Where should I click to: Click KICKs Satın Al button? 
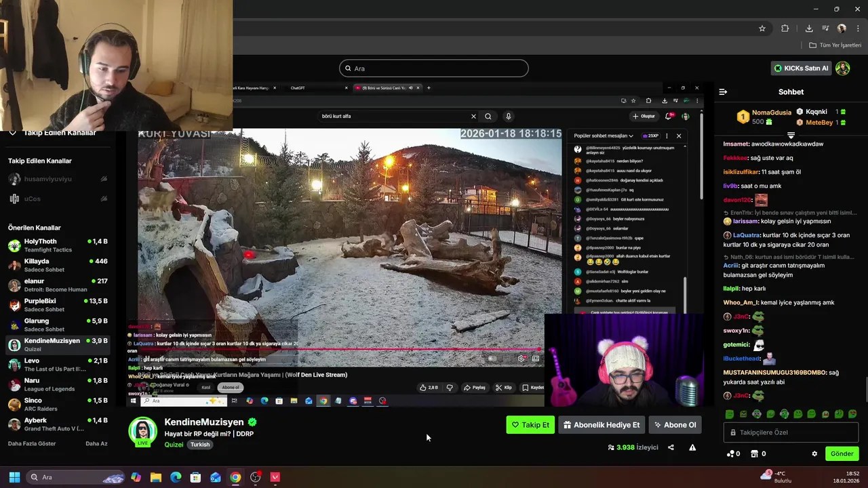tap(801, 68)
